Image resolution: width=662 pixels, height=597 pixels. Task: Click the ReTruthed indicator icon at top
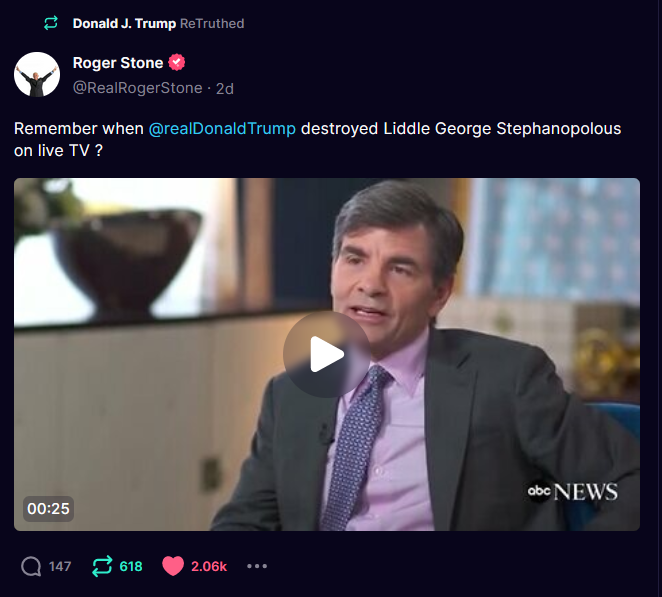[x=51, y=23]
